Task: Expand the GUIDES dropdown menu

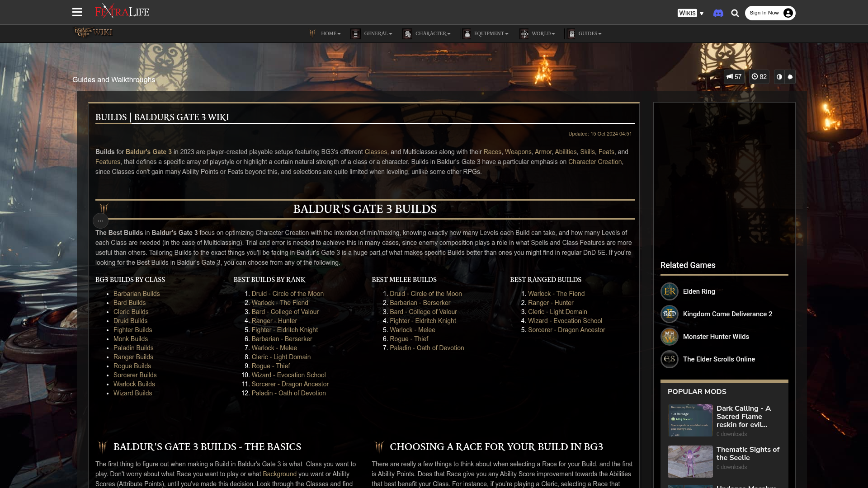Action: pyautogui.click(x=590, y=33)
